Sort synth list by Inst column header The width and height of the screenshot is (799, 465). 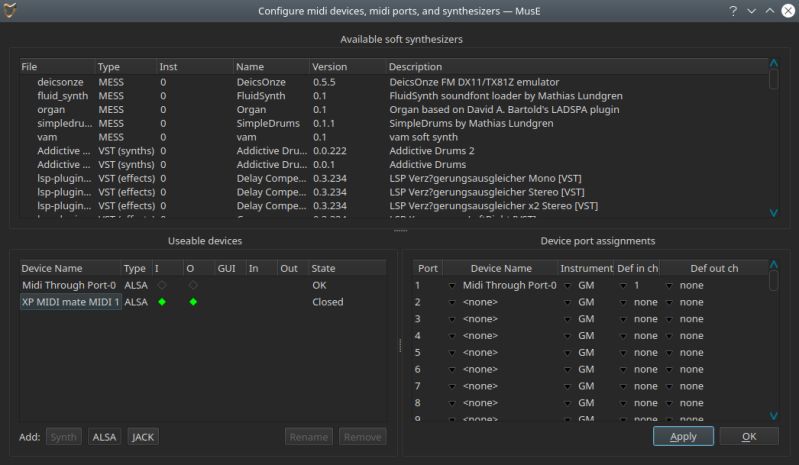(195, 67)
